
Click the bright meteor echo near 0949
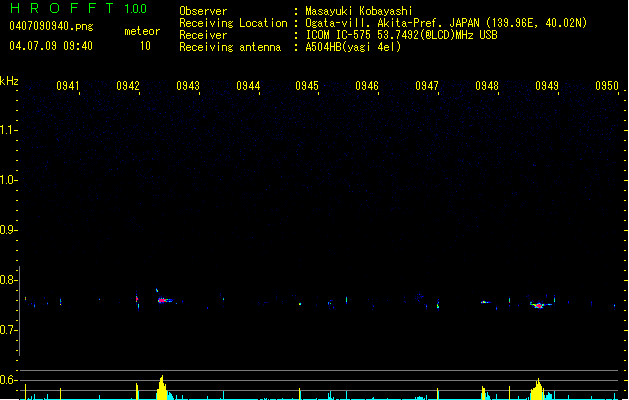[540, 305]
